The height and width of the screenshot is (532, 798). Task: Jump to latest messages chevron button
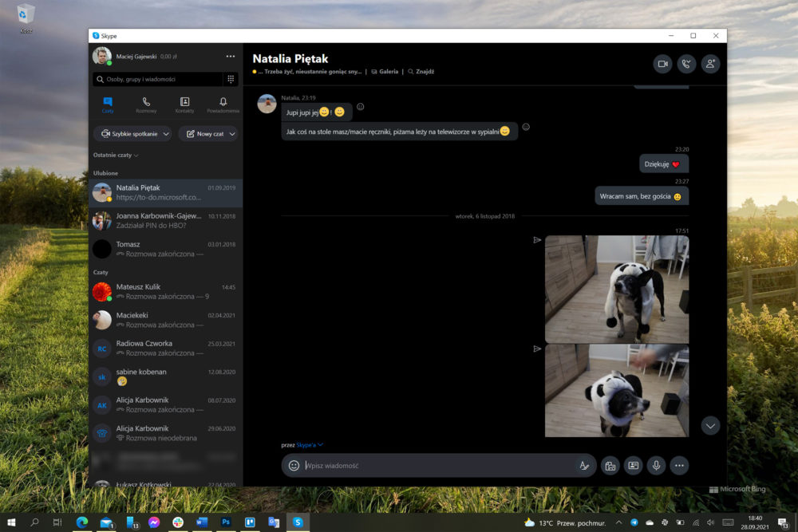[710, 426]
